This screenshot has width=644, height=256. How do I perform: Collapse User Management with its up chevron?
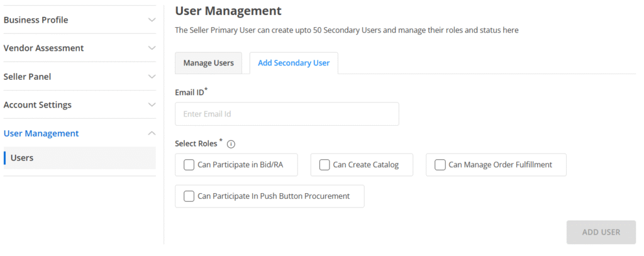[152, 133]
